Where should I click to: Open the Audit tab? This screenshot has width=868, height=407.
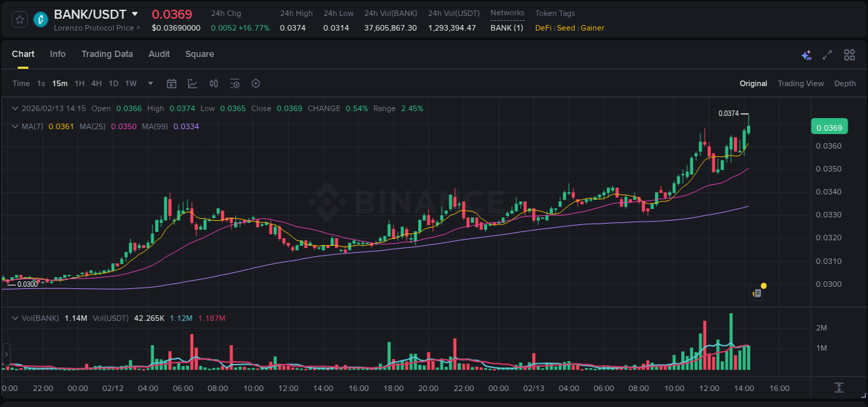pos(159,53)
